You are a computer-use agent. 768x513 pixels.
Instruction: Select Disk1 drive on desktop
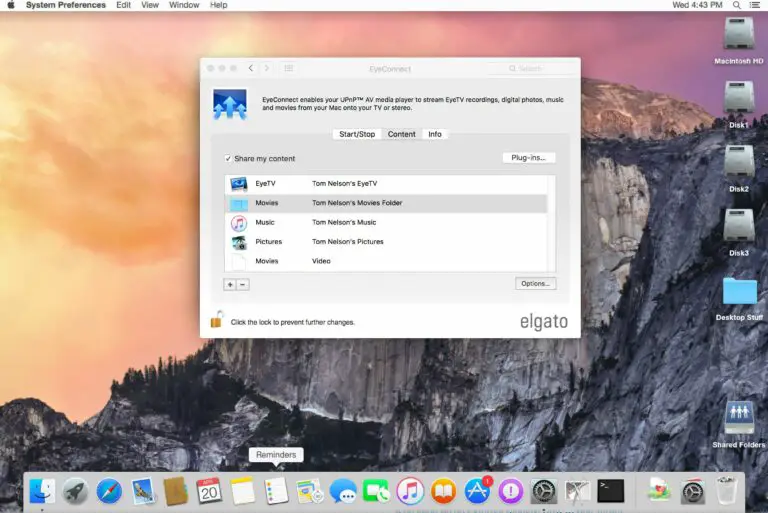[x=739, y=105]
